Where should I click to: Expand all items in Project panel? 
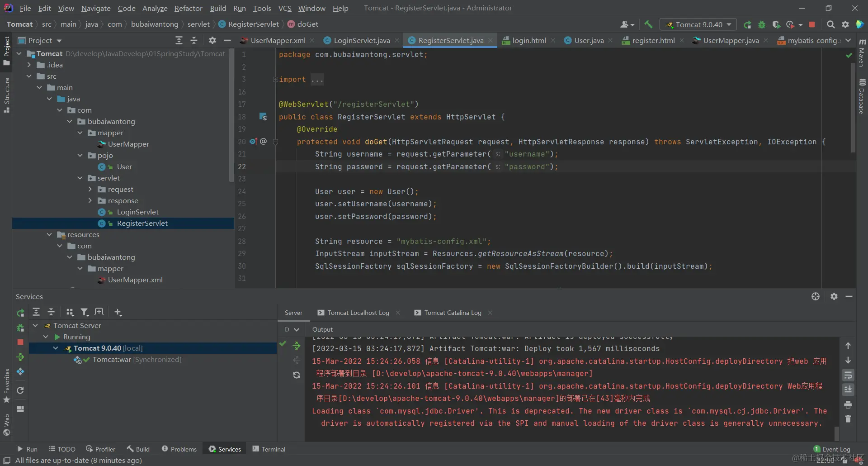179,41
